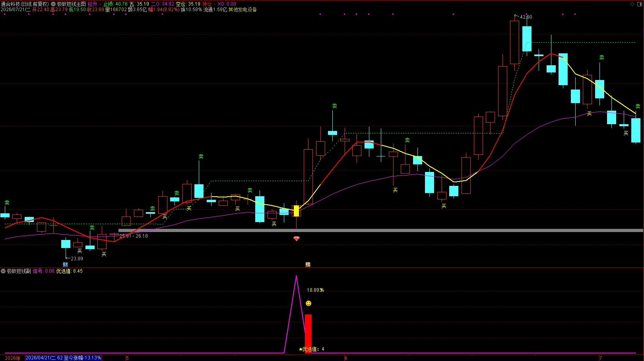Click the star icon beside 优选值: 4
644x361 pixels.
(301, 349)
